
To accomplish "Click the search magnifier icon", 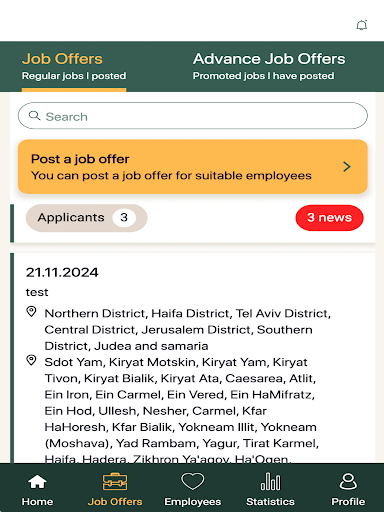I will pyautogui.click(x=34, y=116).
